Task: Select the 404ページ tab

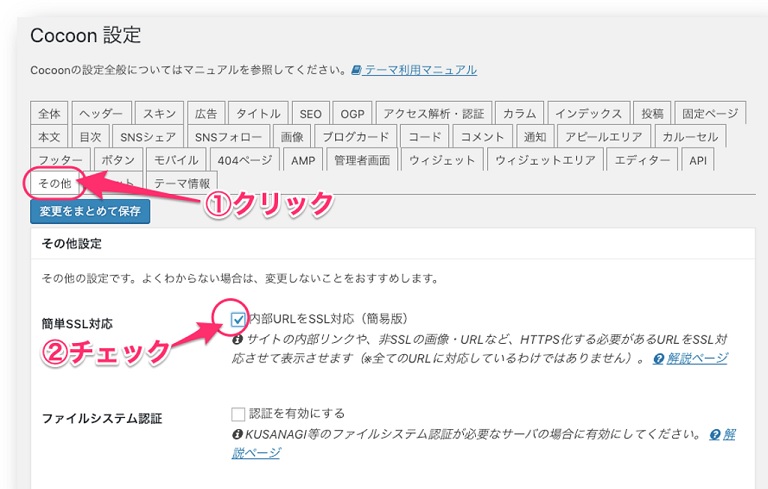Action: pyautogui.click(x=244, y=160)
